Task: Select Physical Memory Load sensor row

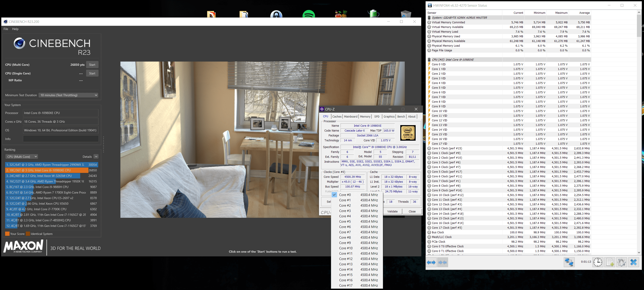Action: [509, 46]
